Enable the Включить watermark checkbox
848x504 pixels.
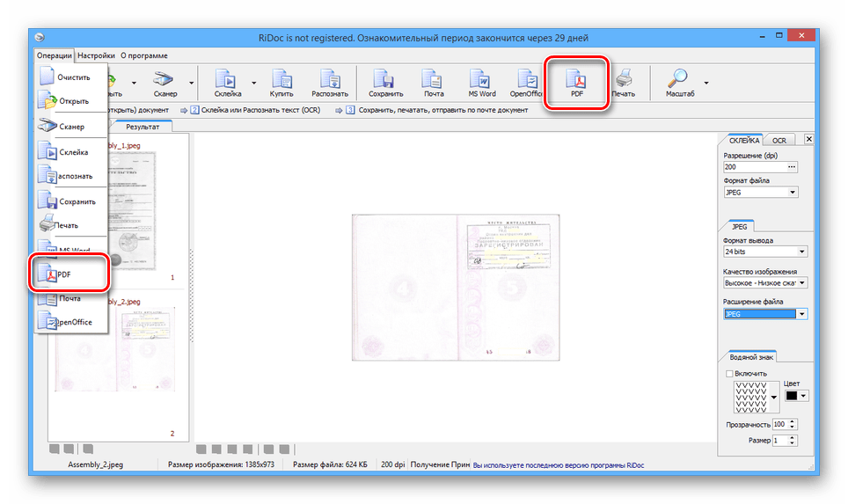(x=727, y=374)
